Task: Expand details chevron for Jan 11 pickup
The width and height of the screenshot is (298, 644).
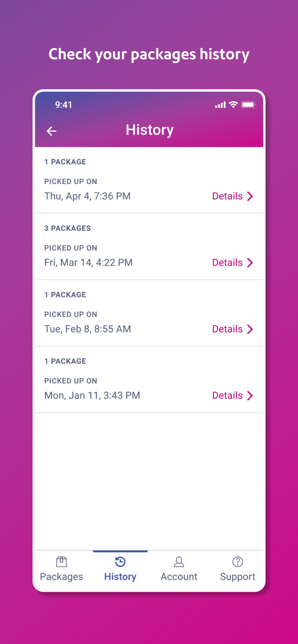Action: 250,395
